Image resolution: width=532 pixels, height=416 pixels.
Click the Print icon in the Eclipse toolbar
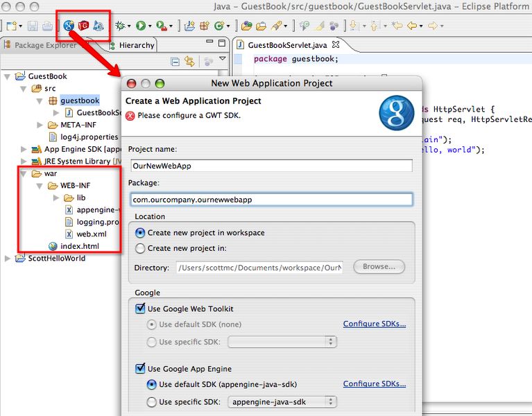click(47, 26)
